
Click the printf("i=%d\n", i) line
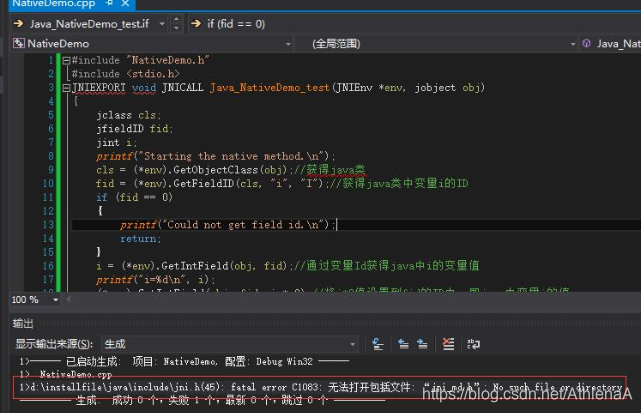155,280
